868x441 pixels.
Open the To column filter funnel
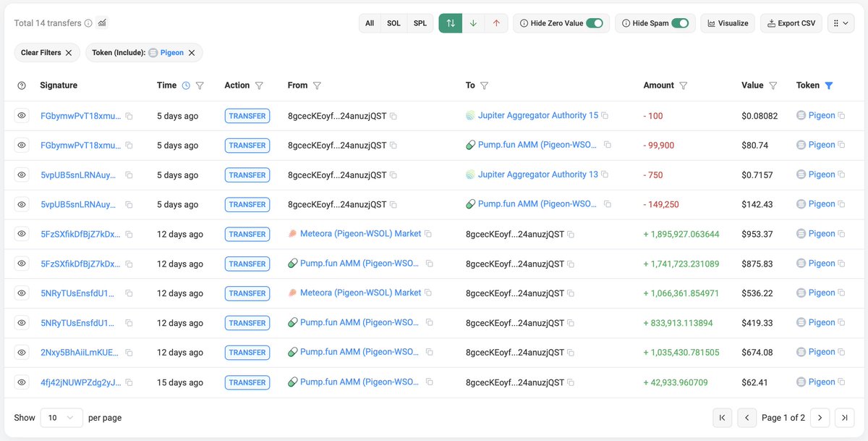click(x=485, y=85)
